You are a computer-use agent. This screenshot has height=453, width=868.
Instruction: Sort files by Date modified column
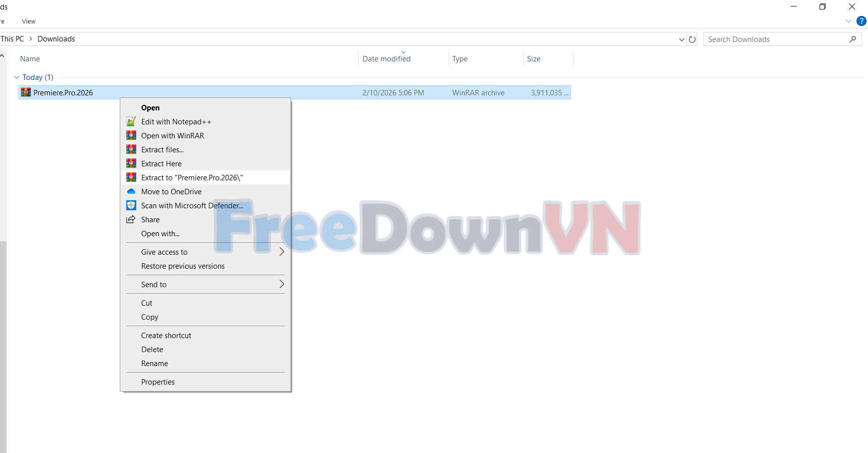coord(386,59)
